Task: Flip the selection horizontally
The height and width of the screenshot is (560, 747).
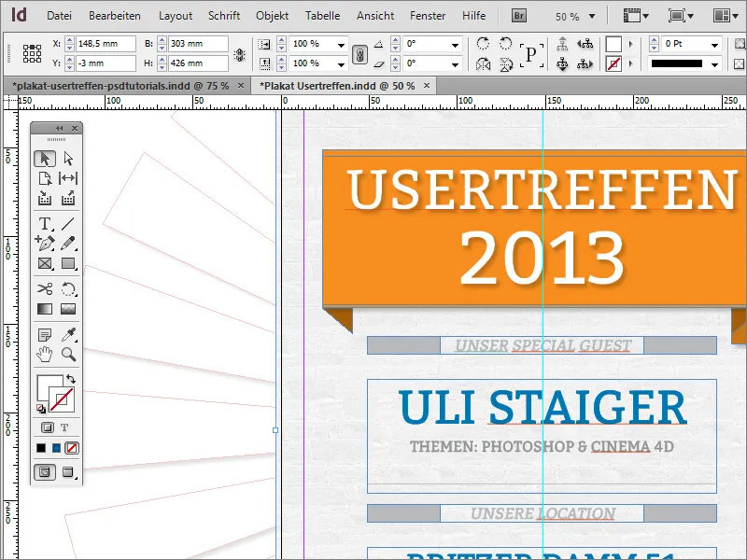Action: coord(483,63)
